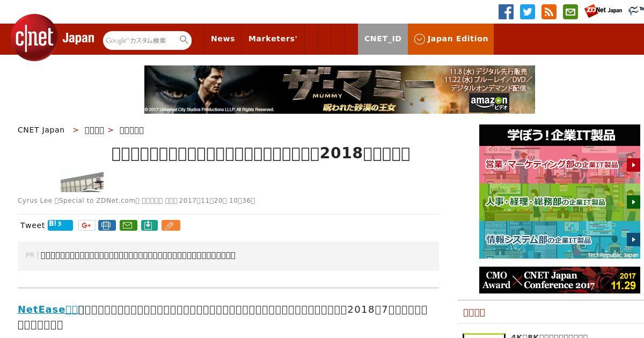Focus the Google custom search field

[141, 40]
